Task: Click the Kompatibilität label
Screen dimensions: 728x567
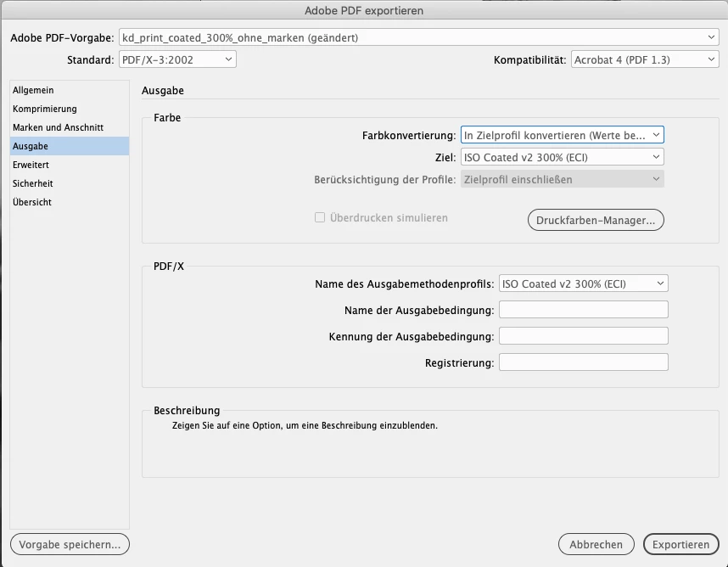Action: (529, 60)
